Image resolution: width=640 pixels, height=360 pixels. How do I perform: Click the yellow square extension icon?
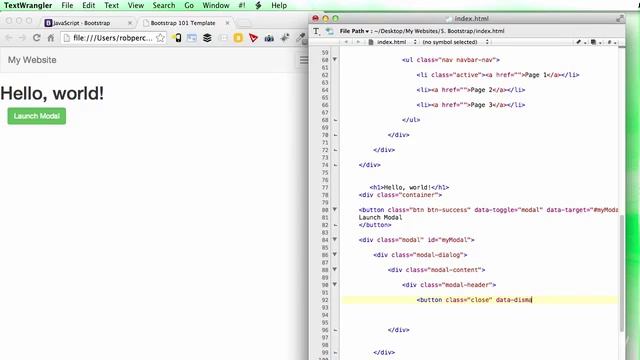pyautogui.click(x=238, y=38)
